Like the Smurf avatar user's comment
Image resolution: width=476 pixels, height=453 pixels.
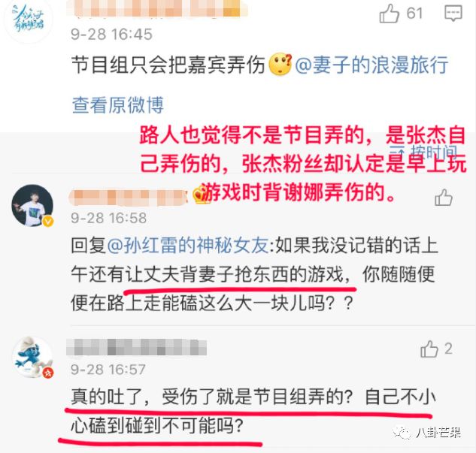429,349
